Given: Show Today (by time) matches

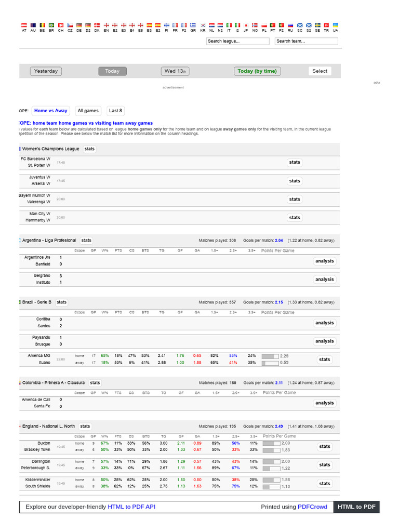Looking at the screenshot, I should tap(257, 71).
